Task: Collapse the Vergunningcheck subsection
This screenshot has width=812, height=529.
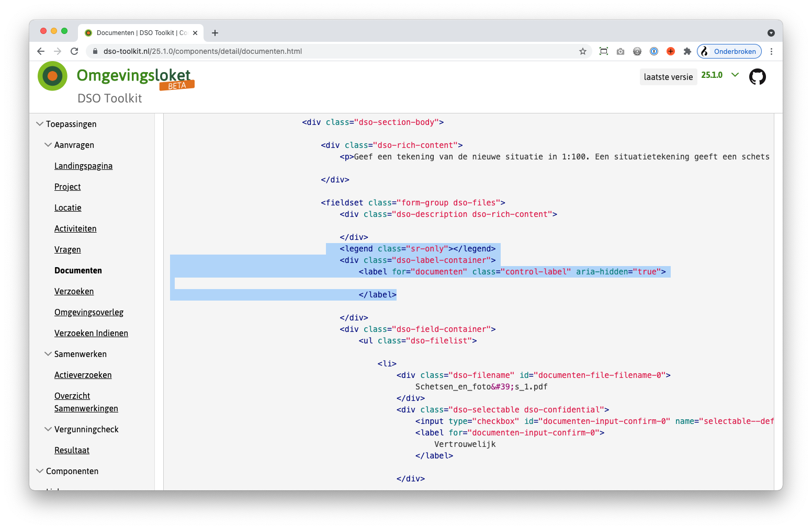Action: coord(48,429)
